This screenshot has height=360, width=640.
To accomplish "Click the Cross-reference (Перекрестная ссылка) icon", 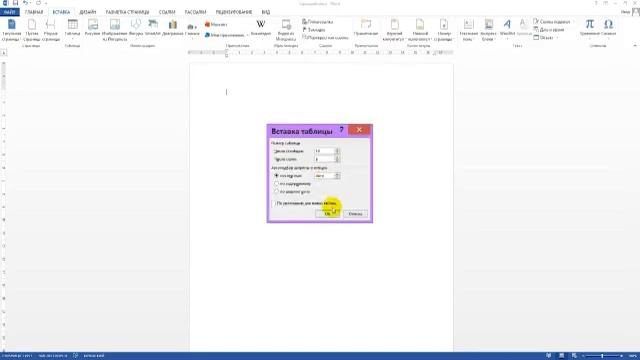I will pyautogui.click(x=304, y=37).
